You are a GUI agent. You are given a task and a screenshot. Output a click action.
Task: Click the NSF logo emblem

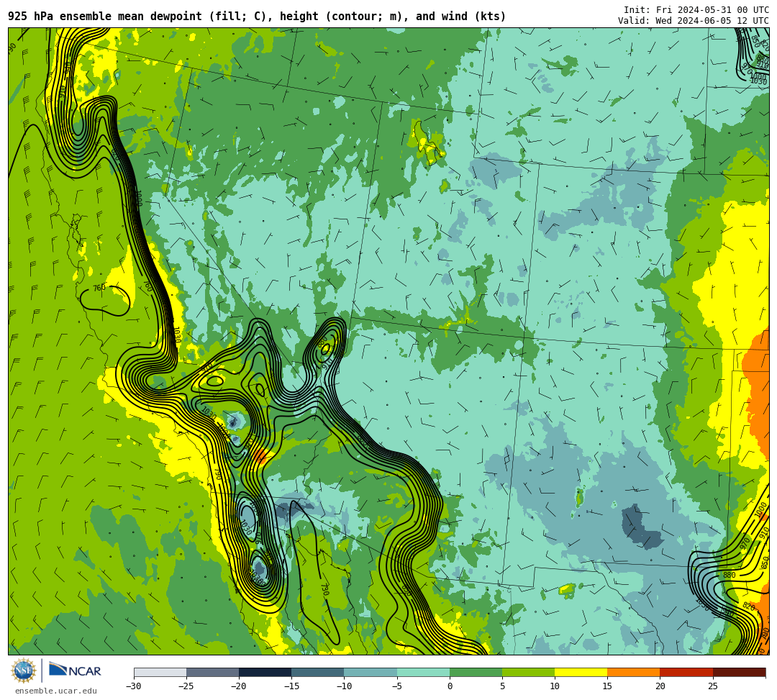pos(24,671)
